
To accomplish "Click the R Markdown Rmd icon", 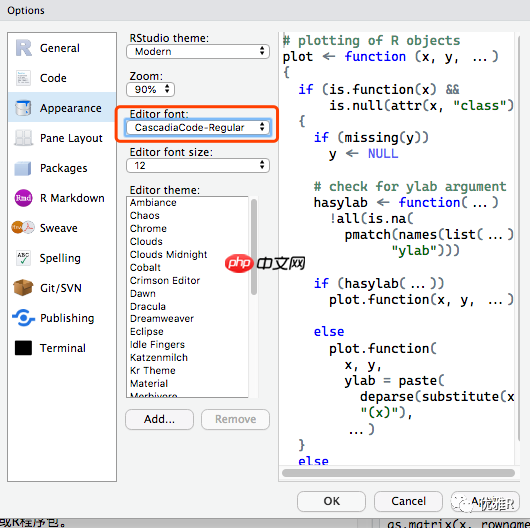I will click(x=23, y=198).
